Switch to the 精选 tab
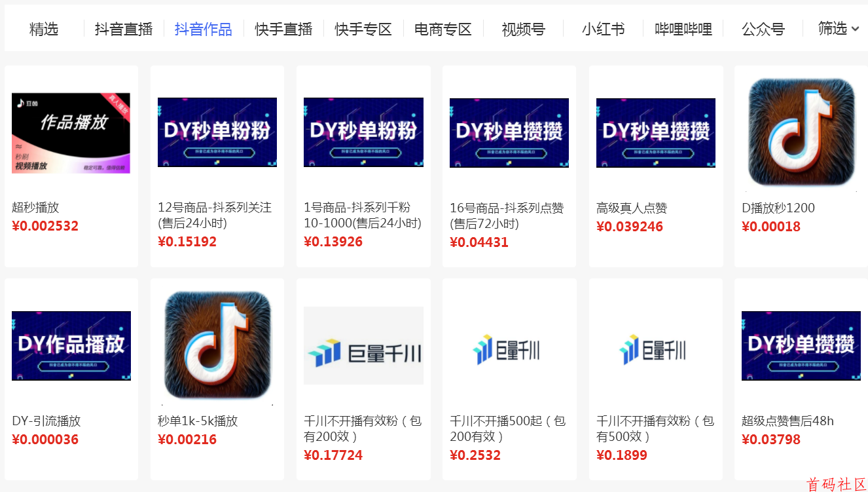Image resolution: width=868 pixels, height=492 pixels. click(x=44, y=29)
